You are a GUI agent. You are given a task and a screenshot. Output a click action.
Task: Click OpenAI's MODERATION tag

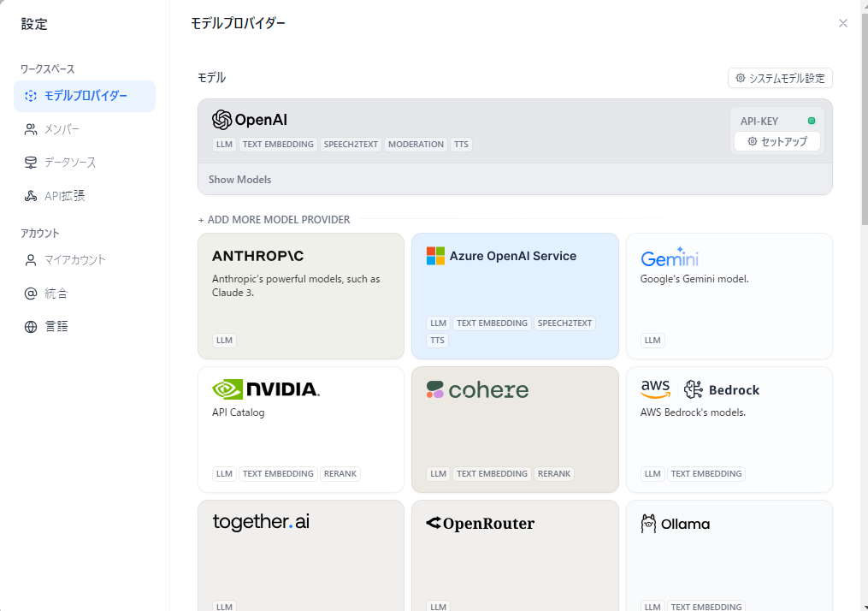416,144
